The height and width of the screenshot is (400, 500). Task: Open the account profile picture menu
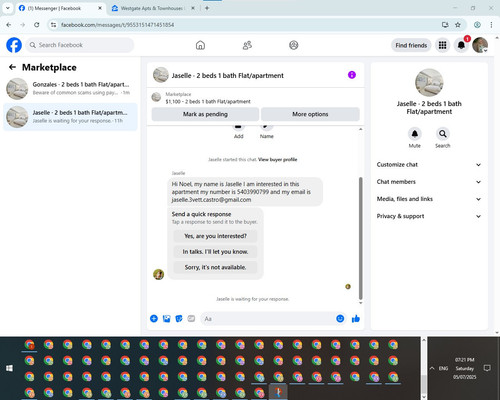(480, 45)
